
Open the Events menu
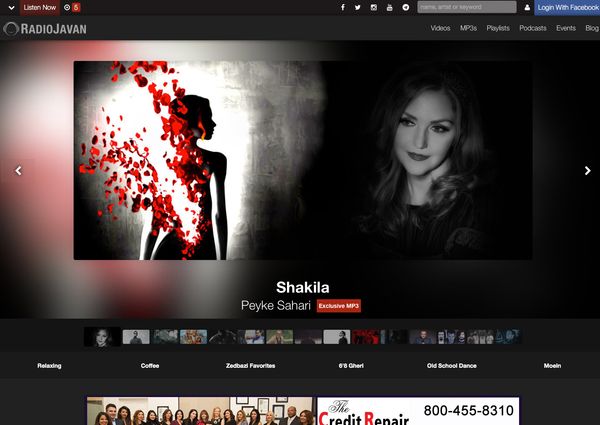click(566, 28)
